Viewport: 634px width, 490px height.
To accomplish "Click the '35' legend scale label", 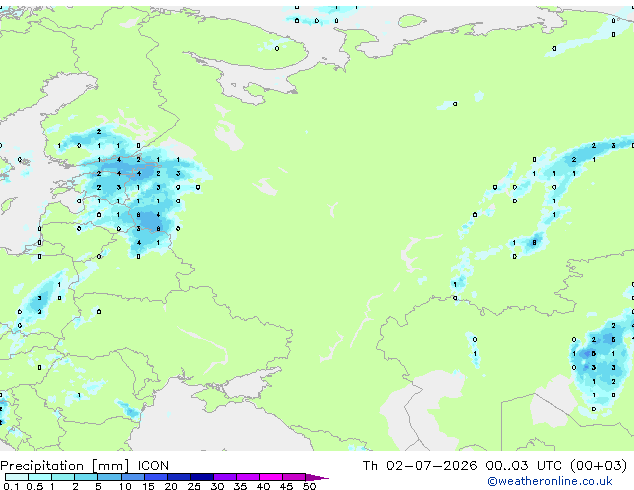I will tap(240, 486).
